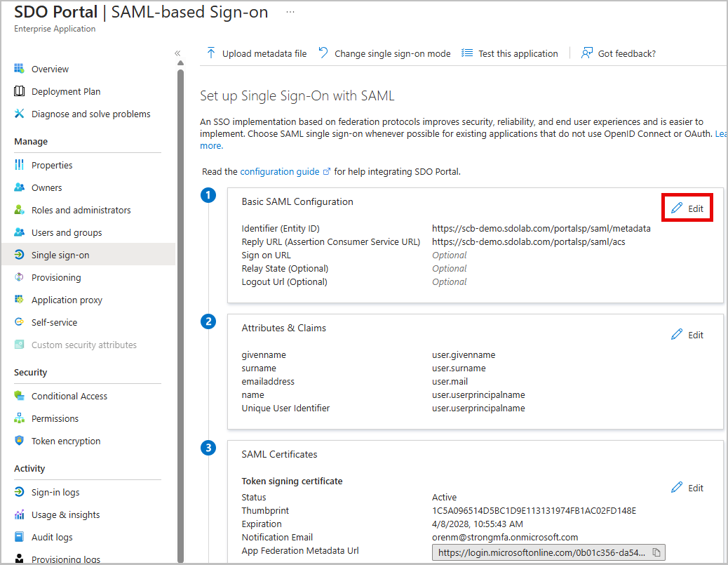Click the user.mail claim value
Viewport: 728px width, 565px height.
tap(450, 381)
